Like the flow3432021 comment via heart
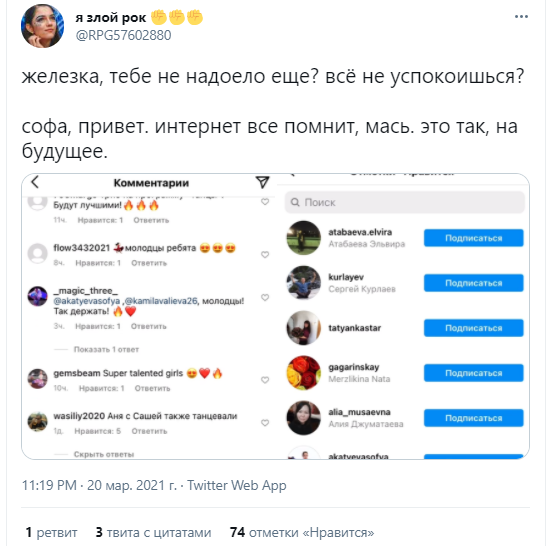This screenshot has height=546, width=553. click(265, 255)
